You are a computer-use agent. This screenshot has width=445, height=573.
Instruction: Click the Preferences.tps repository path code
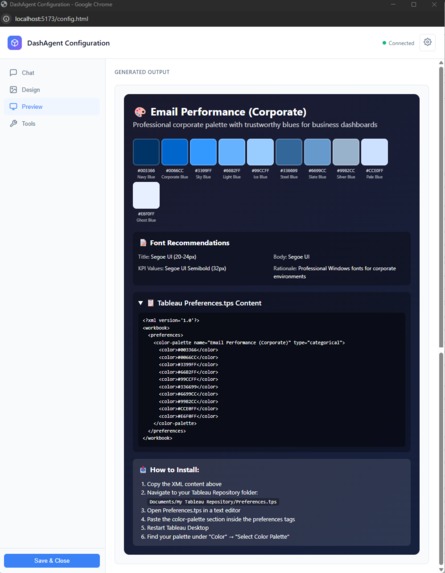213,502
